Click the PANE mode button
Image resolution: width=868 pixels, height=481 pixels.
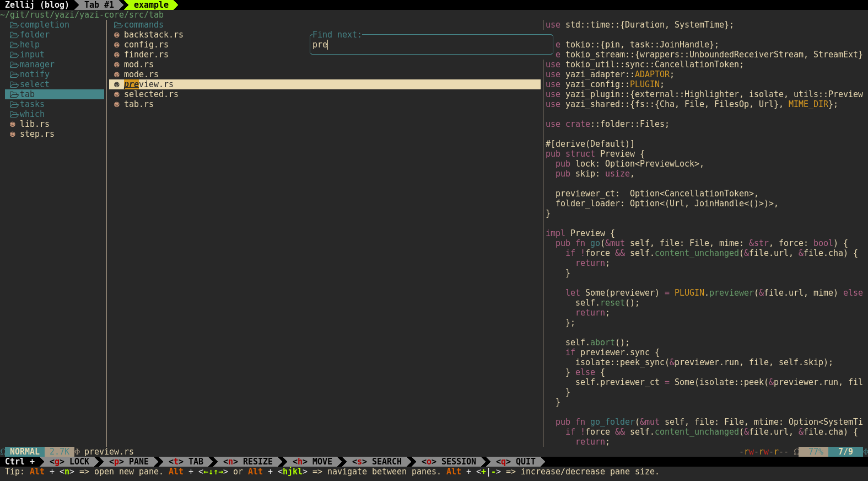[130, 462]
